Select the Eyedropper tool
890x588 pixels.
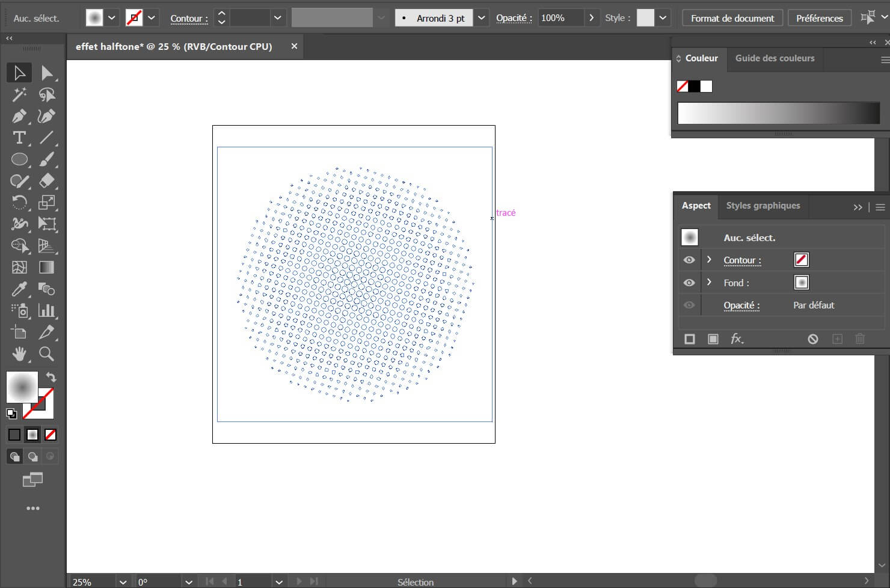click(19, 289)
